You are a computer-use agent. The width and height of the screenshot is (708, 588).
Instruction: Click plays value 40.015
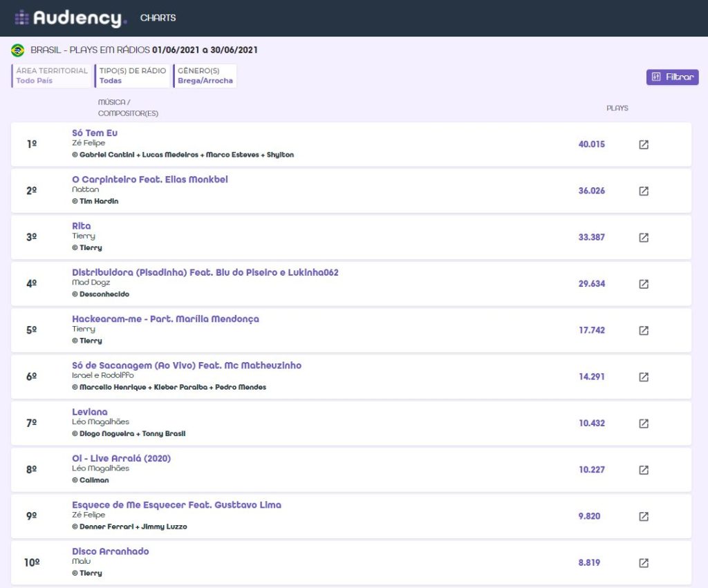point(592,144)
